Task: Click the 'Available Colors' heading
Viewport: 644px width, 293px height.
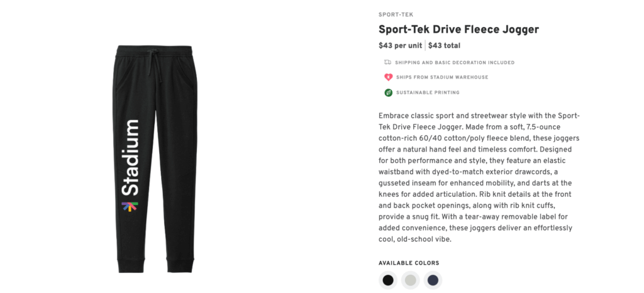Action: click(409, 263)
